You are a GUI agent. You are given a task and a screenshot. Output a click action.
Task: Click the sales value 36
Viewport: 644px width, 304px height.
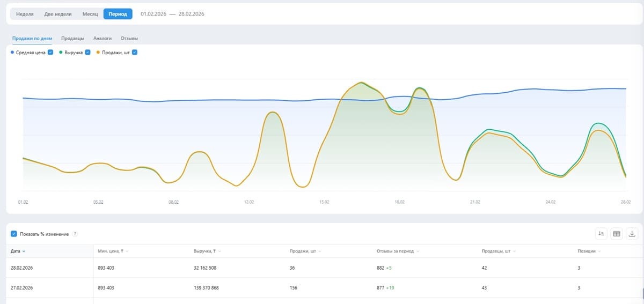point(292,267)
